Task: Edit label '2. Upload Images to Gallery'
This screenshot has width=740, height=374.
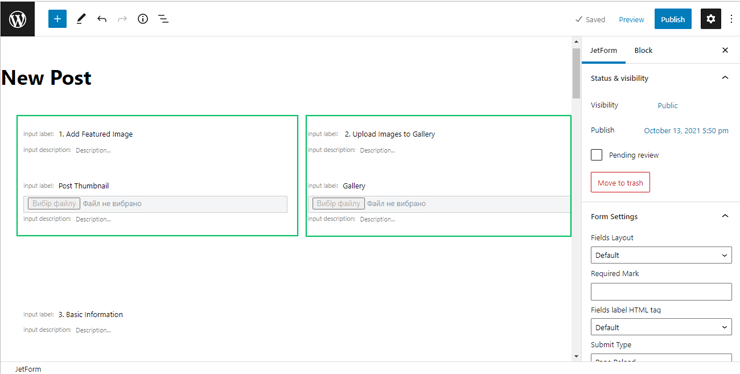Action: (x=390, y=134)
